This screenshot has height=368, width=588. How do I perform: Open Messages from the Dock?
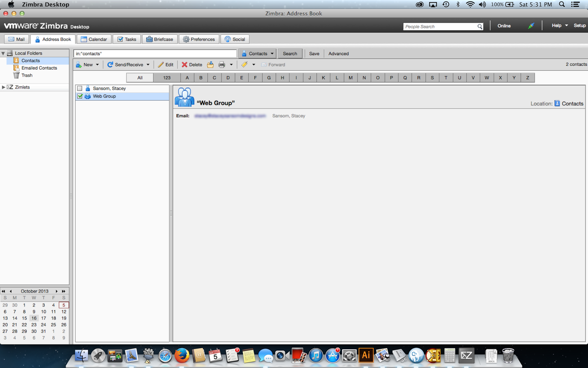[x=265, y=356]
